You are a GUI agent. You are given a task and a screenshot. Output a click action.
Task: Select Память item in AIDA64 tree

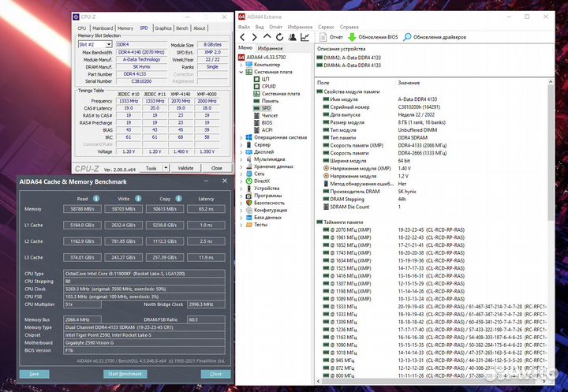[266, 101]
